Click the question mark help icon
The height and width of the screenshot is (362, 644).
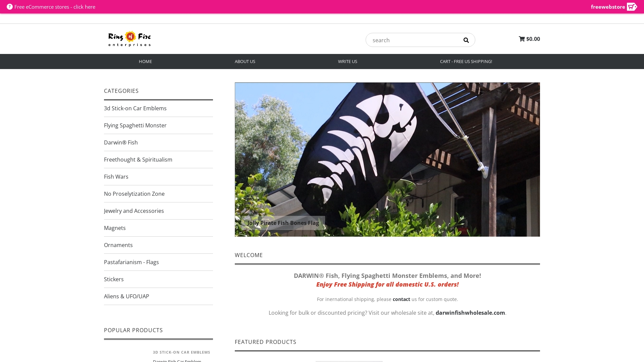coord(10,7)
